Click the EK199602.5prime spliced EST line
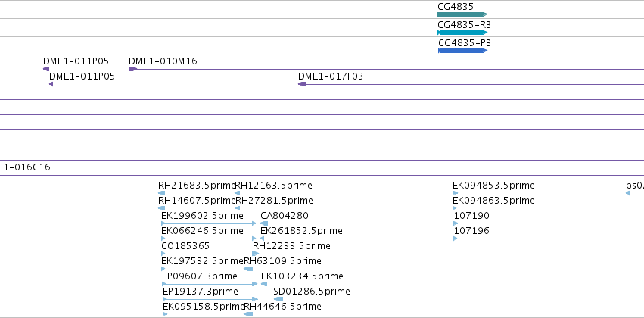The image size is (644, 318). click(209, 223)
